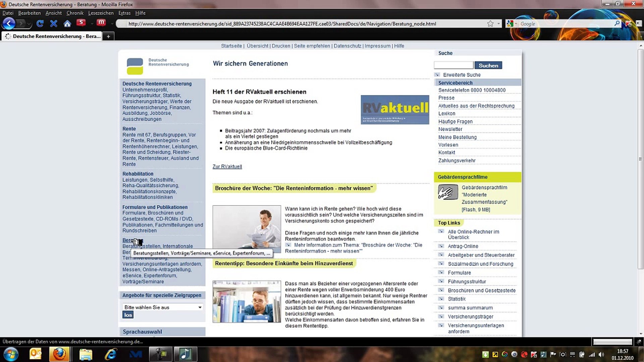
Task: Open the dropdown next to the m icon
Action: (112, 23)
